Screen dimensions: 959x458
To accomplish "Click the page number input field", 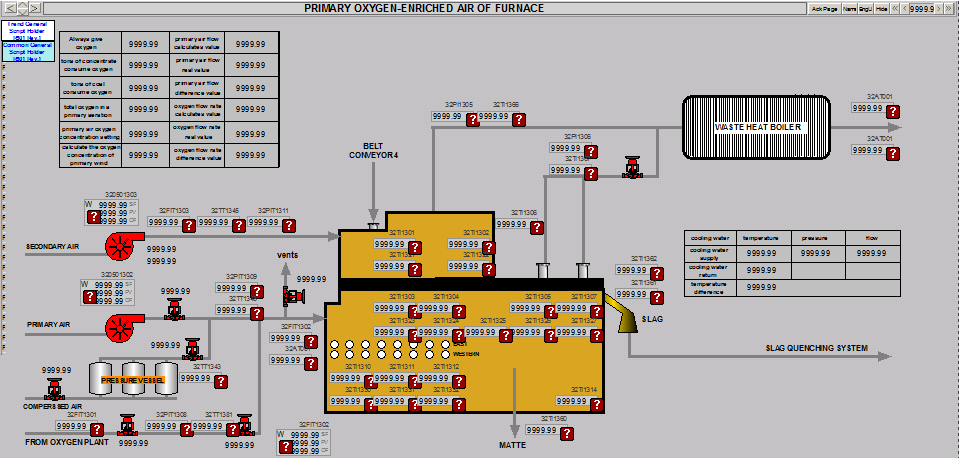I will click(x=922, y=8).
